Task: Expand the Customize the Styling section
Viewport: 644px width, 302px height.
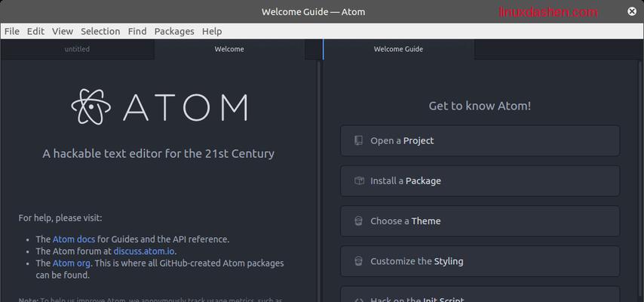Action: pos(480,261)
